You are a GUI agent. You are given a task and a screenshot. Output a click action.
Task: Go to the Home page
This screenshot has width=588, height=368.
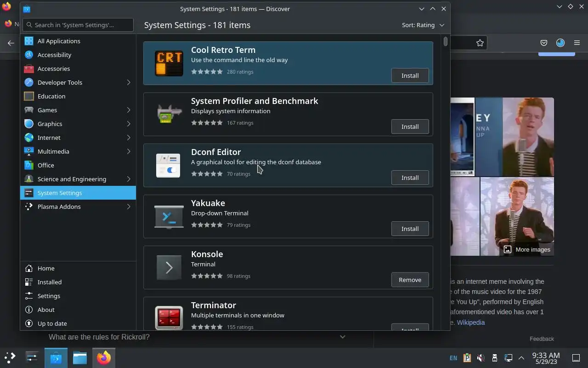click(78, 268)
